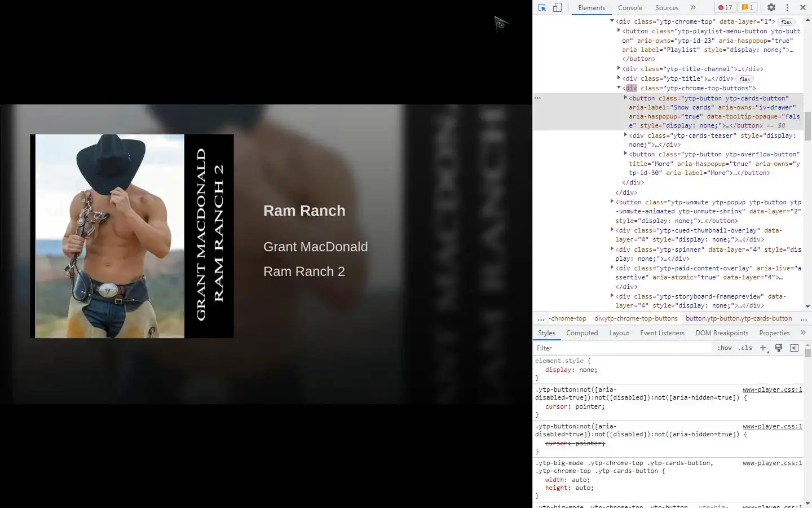Show more DevTools top tabs

coord(693,7)
